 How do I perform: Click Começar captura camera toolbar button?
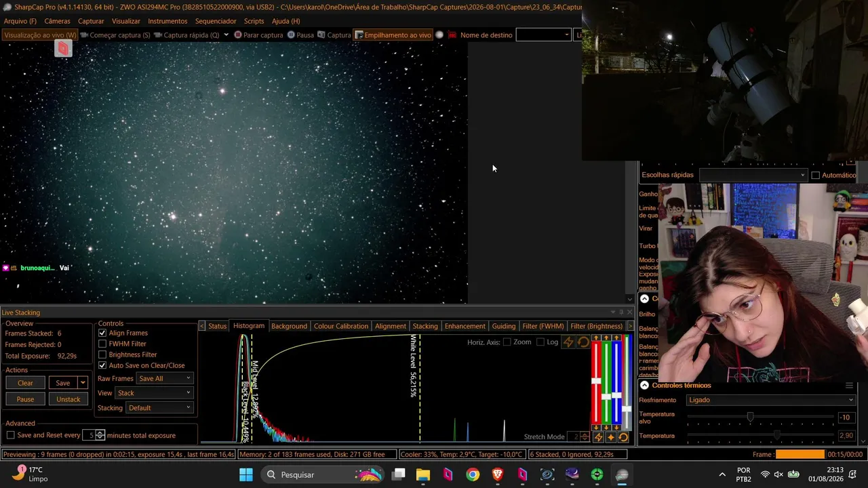pyautogui.click(x=115, y=35)
